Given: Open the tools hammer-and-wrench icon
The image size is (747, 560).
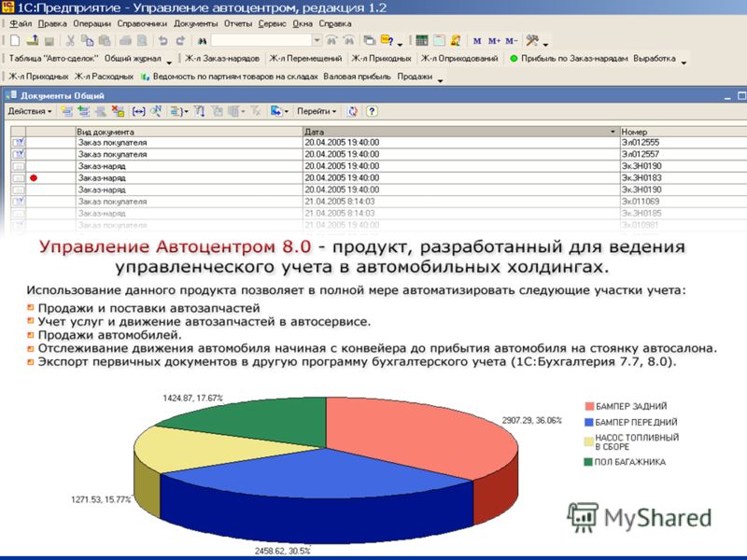Looking at the screenshot, I should (532, 40).
